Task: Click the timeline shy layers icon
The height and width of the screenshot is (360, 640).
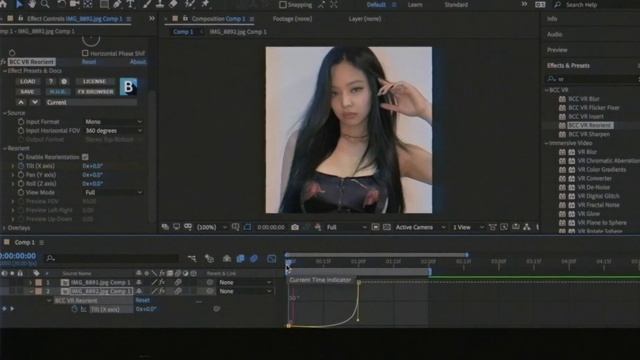Action: tap(227, 258)
